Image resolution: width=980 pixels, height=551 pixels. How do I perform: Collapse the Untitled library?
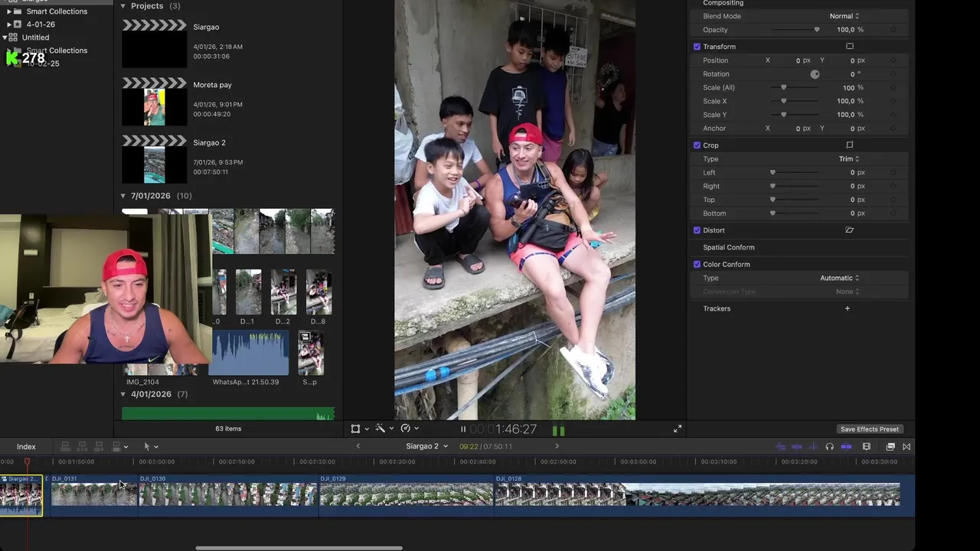(x=5, y=37)
